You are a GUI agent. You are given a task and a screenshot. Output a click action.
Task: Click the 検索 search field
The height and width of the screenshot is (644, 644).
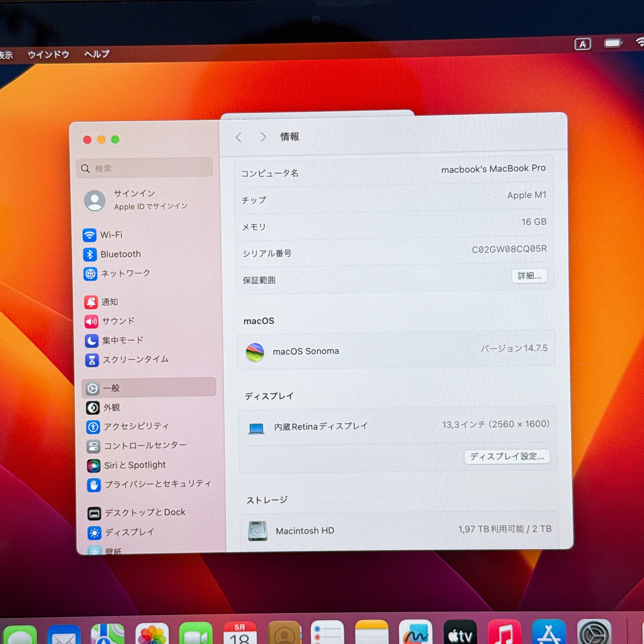[x=145, y=168]
